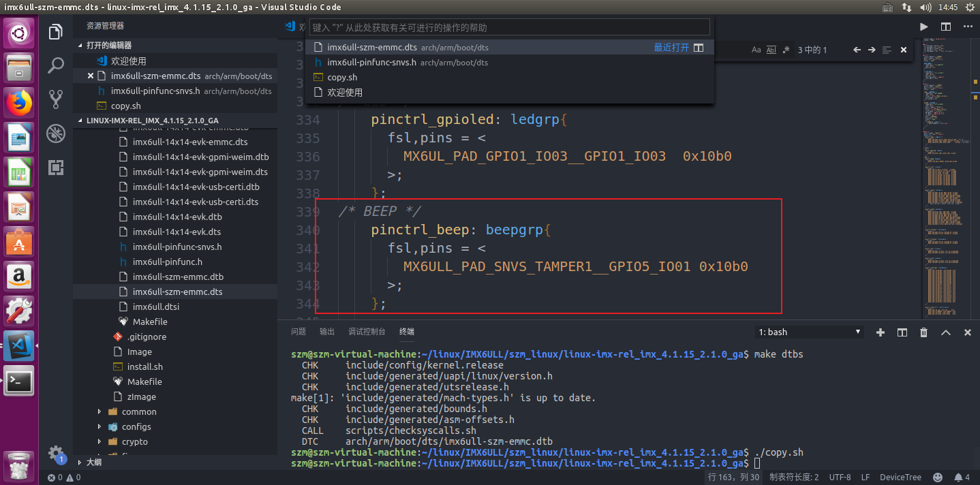Pick copy.sh in quick open list
The height and width of the screenshot is (485, 980).
click(x=510, y=78)
